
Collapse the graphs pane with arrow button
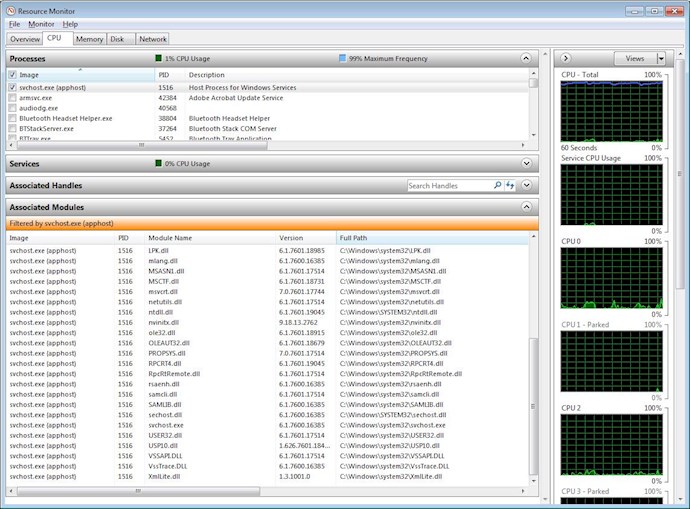point(566,58)
